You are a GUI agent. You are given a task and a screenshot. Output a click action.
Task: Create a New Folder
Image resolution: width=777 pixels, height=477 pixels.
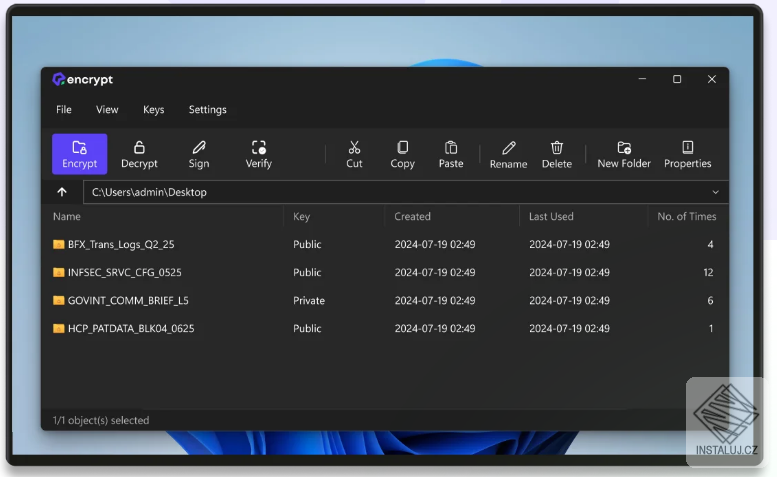624,154
